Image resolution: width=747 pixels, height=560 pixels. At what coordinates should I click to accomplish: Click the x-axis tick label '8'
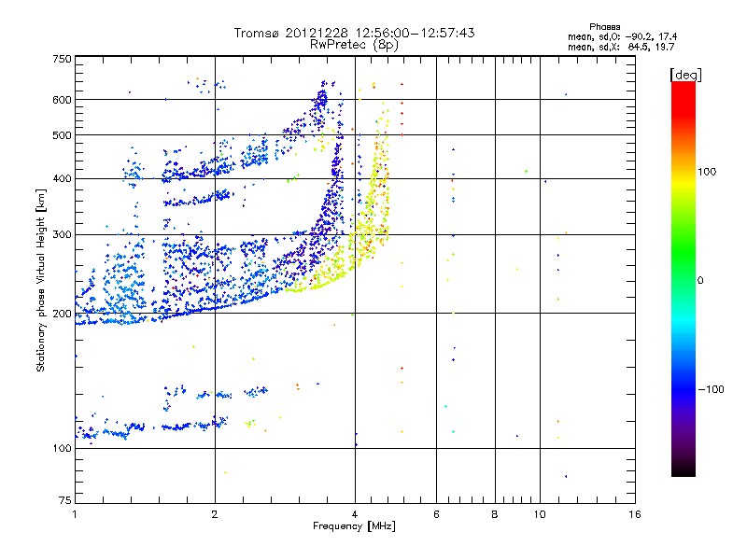(495, 514)
